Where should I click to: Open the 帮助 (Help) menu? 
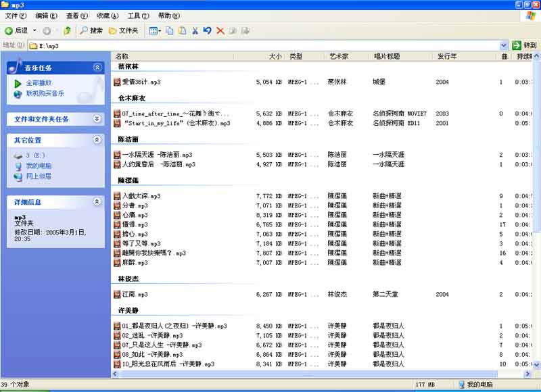tap(169, 16)
